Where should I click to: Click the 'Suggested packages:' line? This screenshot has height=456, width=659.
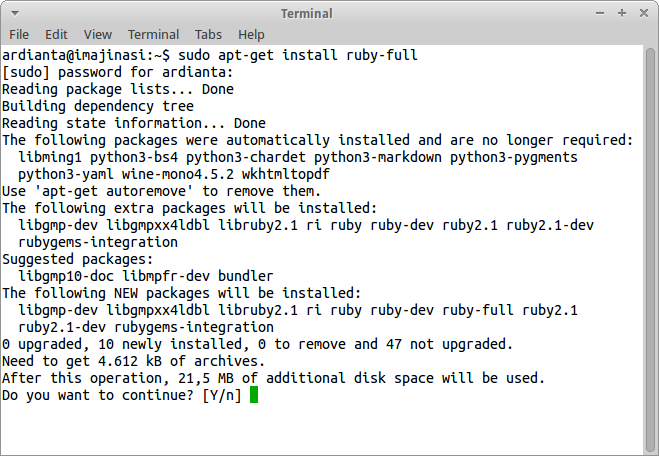point(78,259)
